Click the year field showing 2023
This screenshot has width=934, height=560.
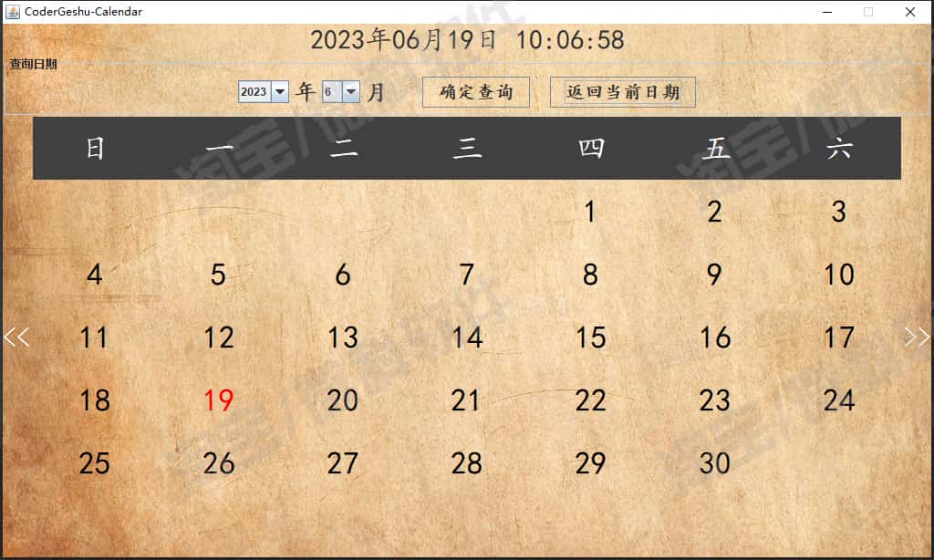[x=255, y=92]
